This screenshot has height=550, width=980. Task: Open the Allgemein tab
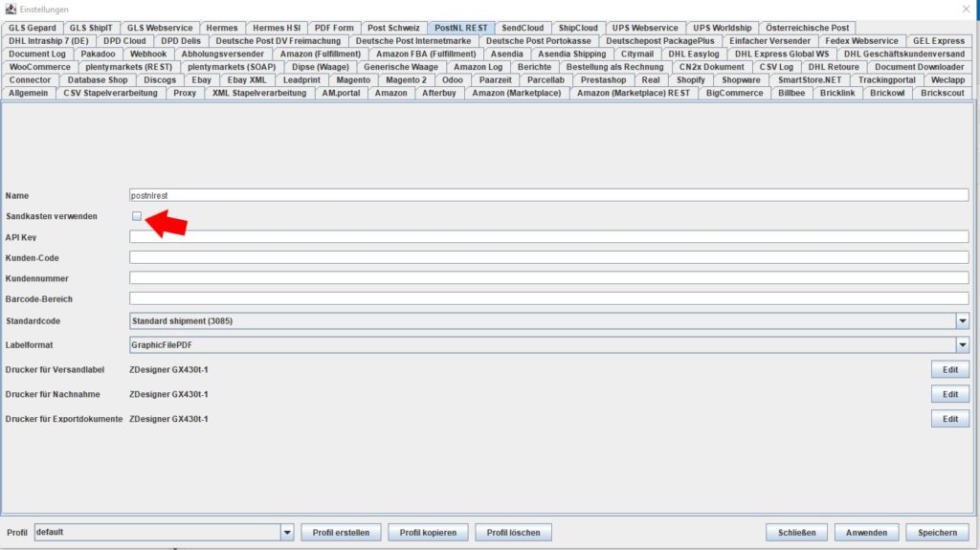pyautogui.click(x=28, y=94)
